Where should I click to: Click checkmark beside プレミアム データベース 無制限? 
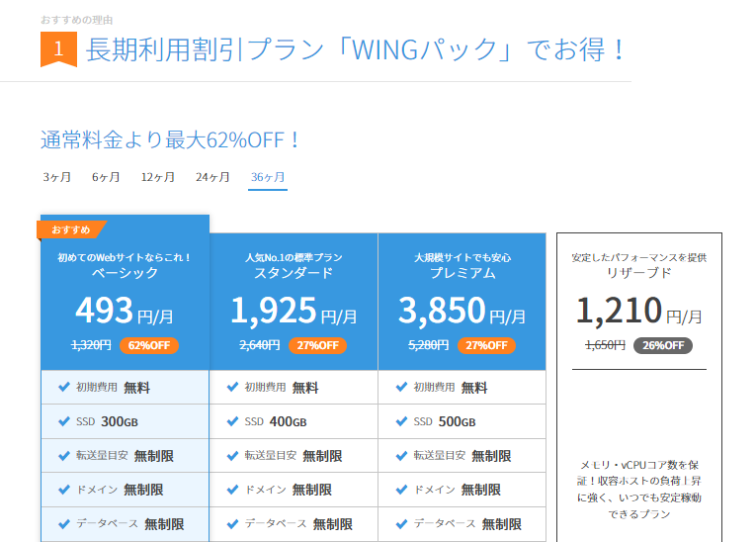click(x=401, y=523)
